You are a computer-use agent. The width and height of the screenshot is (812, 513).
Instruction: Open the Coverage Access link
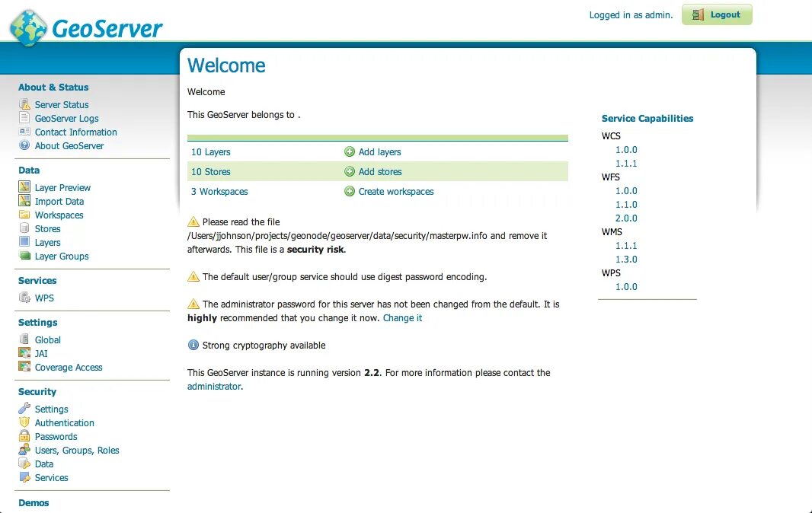(69, 367)
